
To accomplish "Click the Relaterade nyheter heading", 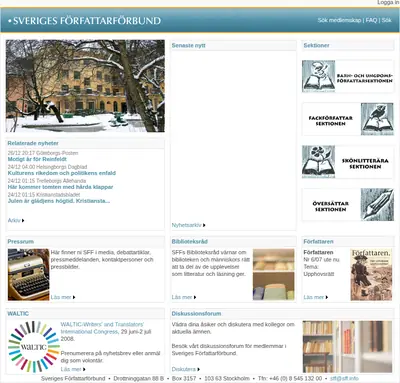I will [x=33, y=143].
